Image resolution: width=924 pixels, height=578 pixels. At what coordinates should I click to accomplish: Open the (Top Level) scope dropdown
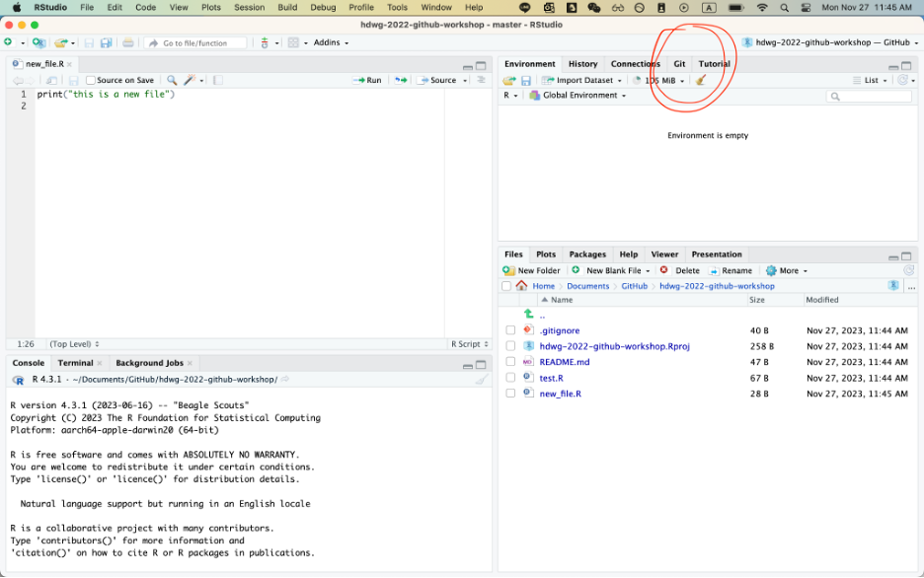[74, 343]
